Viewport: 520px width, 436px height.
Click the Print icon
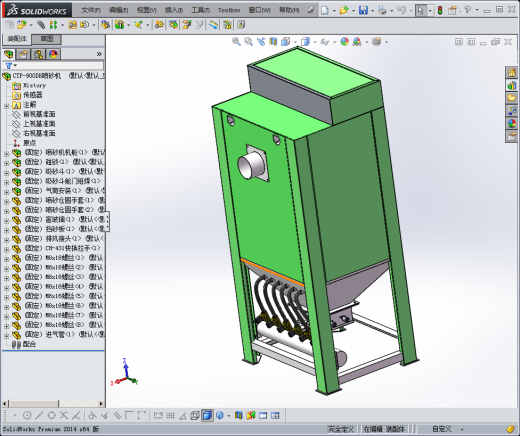pyautogui.click(x=382, y=10)
